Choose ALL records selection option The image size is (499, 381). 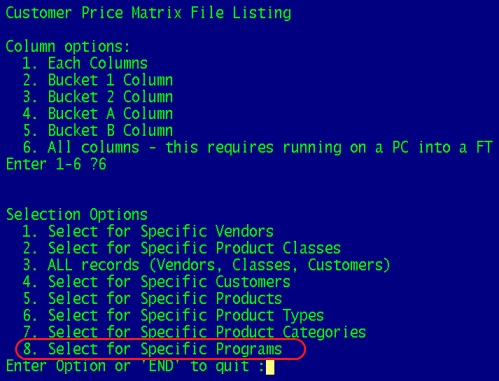(206, 265)
